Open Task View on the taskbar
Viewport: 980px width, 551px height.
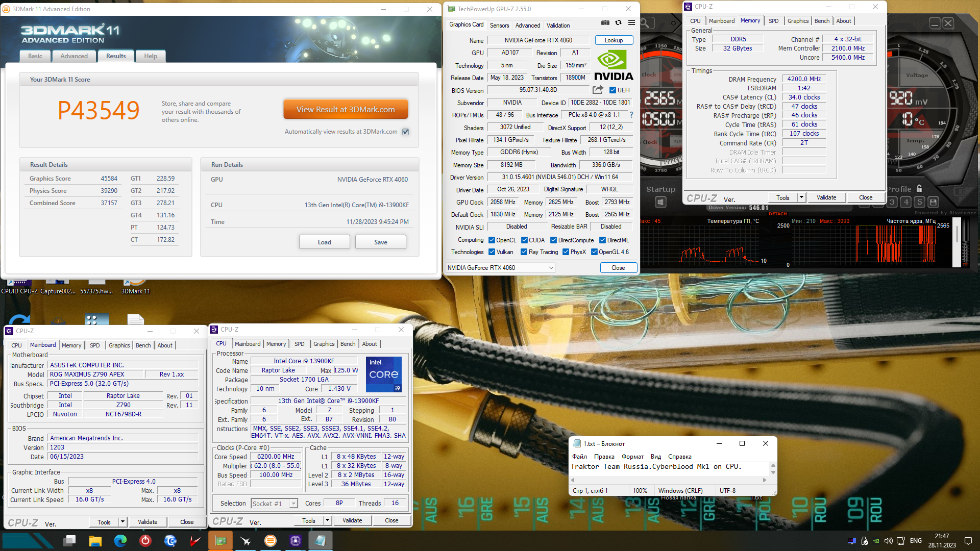pyautogui.click(x=70, y=541)
